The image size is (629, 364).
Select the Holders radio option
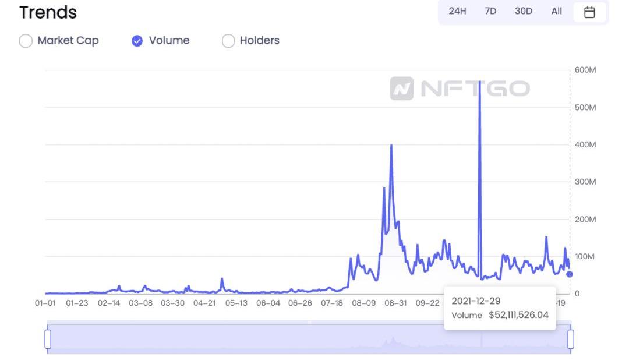pos(228,41)
